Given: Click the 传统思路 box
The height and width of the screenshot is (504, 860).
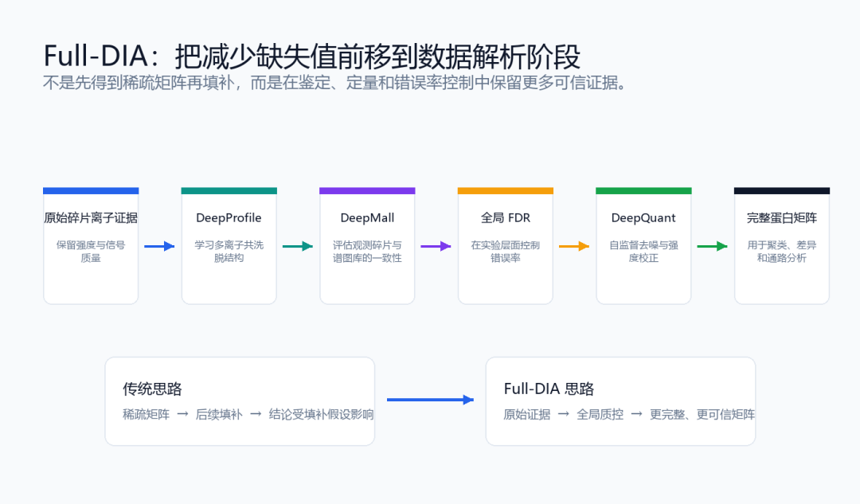Looking at the screenshot, I should coord(240,401).
